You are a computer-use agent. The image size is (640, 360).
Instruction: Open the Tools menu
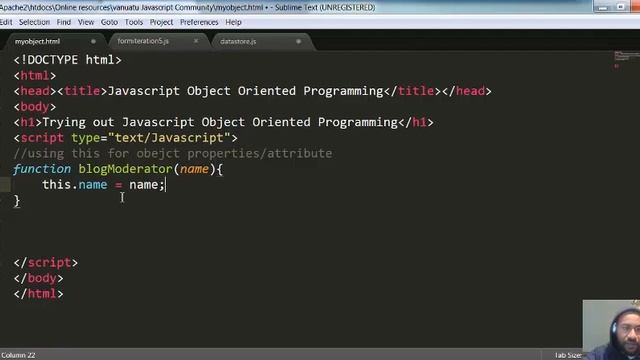point(133,22)
